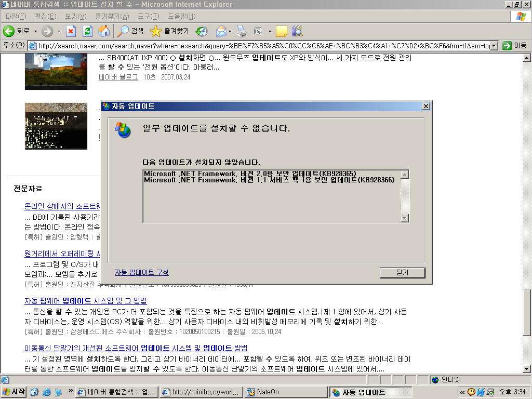Switch to 네이버 통합검색 taskbar window
This screenshot has width=532, height=399.
point(116,392)
